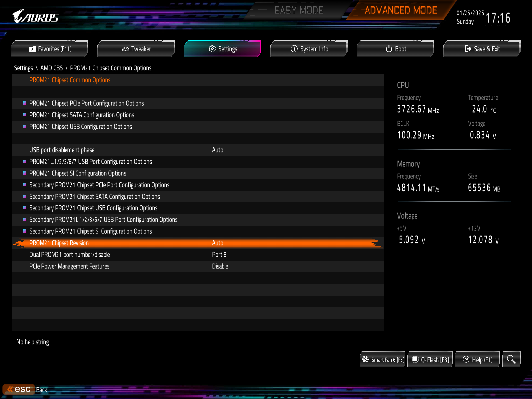532x399 pixels.
Task: Go to the Boot tab
Action: point(396,49)
